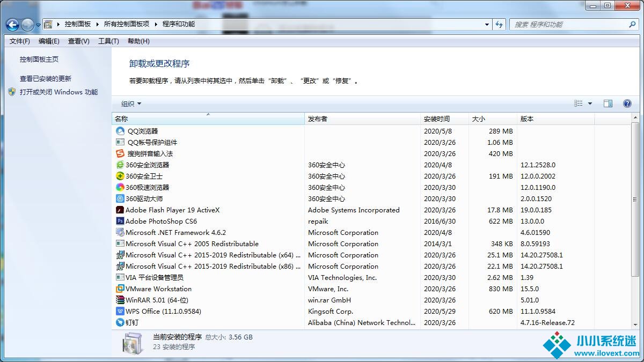
Task: Click the VIA 平台设备管理员 icon
Action: (120, 277)
